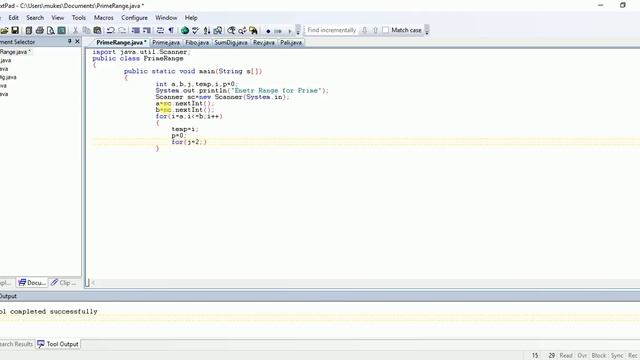Open a file with the Open icon
Viewport: 640px width, 360px height.
[x=4, y=31]
